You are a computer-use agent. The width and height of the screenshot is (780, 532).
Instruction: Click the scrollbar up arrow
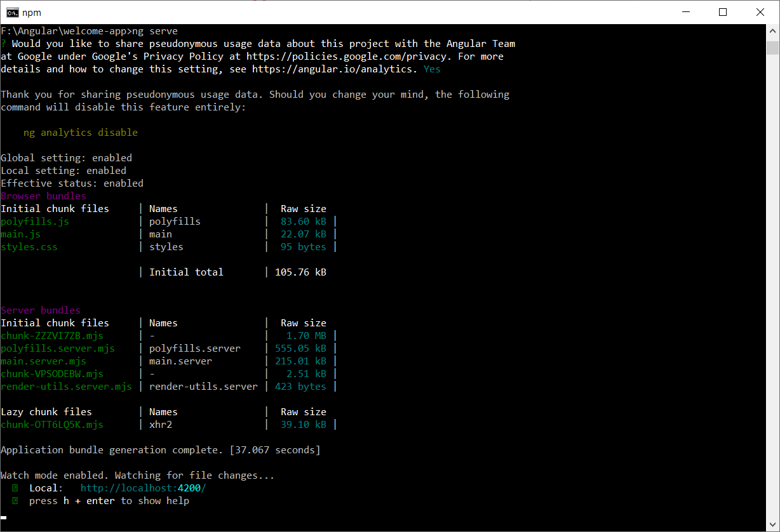click(772, 30)
